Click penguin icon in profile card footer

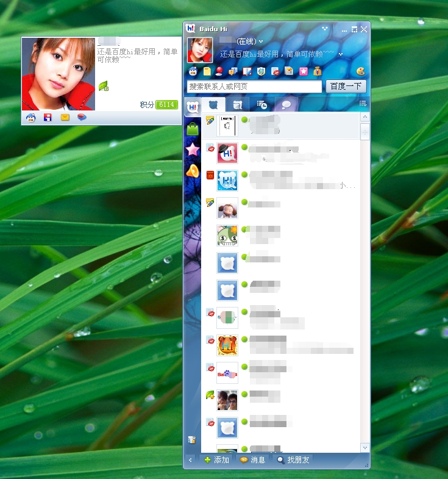[x=31, y=118]
